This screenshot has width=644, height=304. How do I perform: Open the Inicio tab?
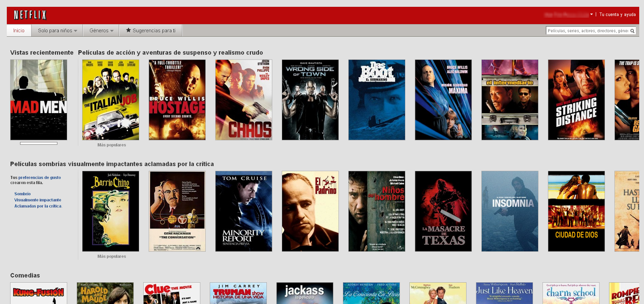(19, 31)
